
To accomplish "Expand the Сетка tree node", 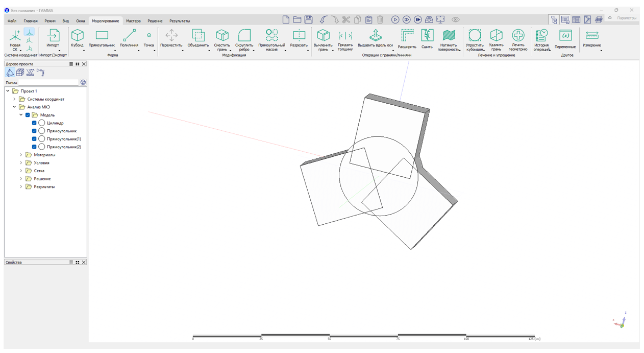I will pyautogui.click(x=21, y=171).
